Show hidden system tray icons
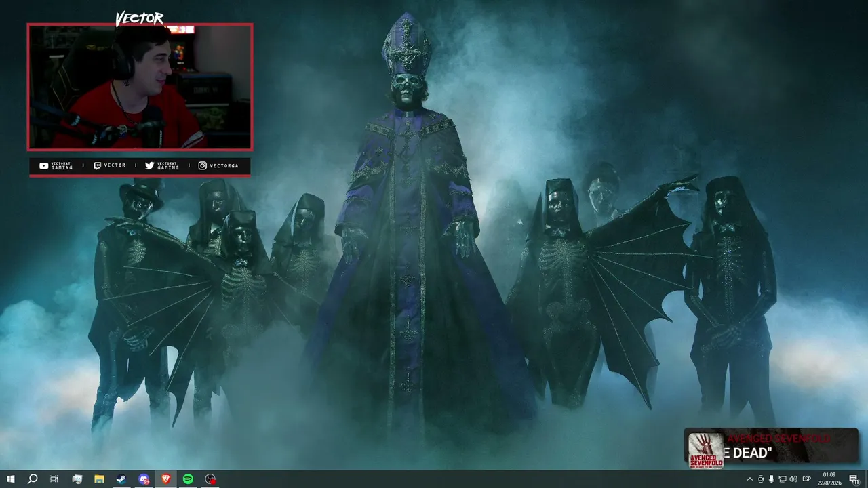 click(749, 479)
